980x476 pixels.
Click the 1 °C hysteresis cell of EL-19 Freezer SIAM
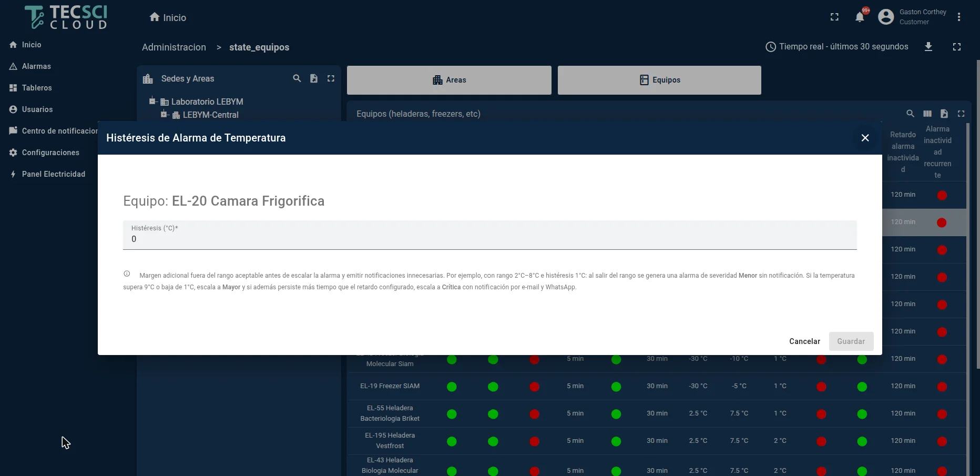(x=780, y=386)
